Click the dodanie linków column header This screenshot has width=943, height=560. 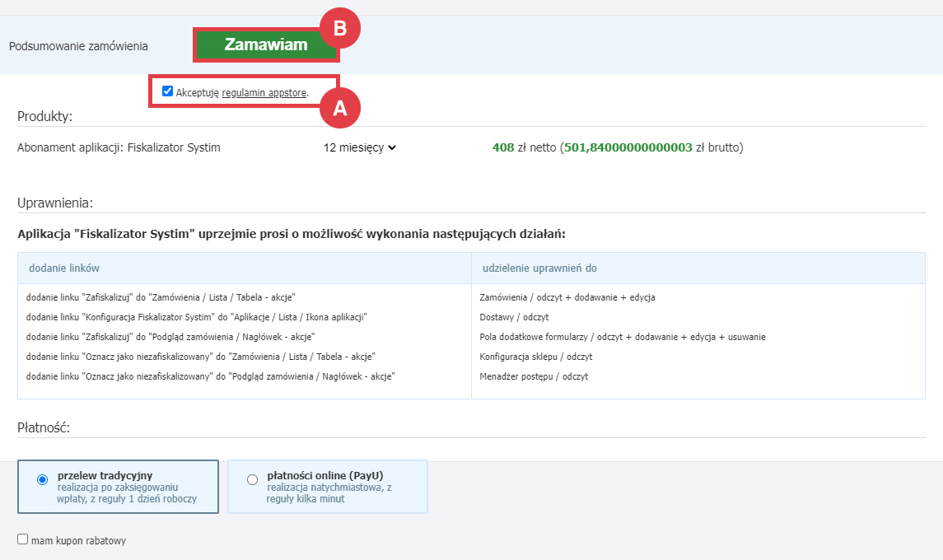65,268
